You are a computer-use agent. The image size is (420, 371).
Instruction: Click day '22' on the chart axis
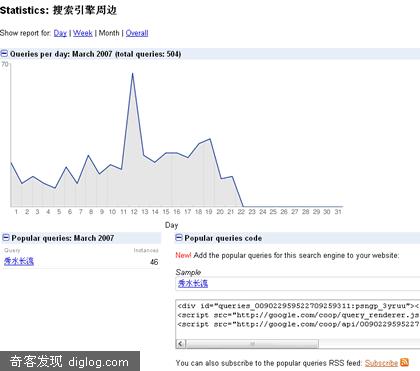pyautogui.click(x=241, y=212)
